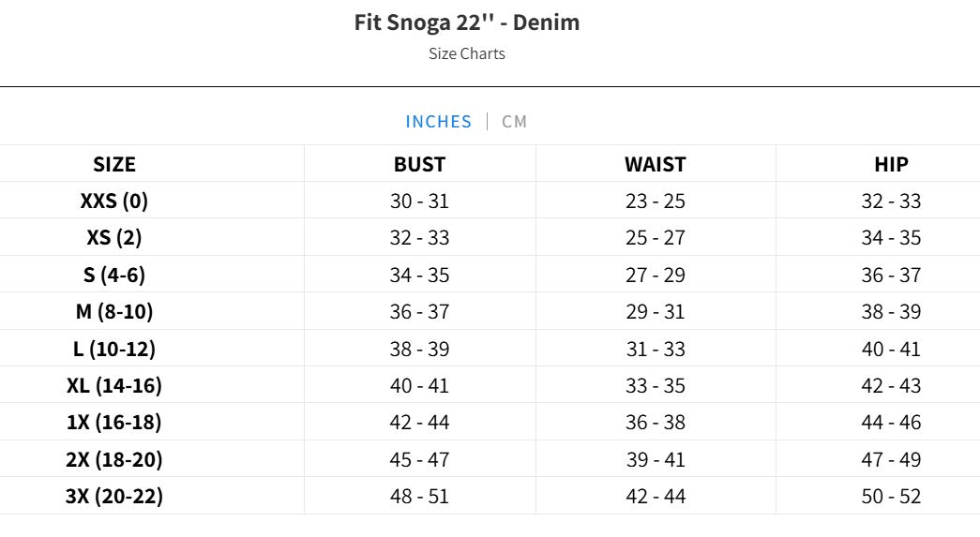Switch the chart to CM units
This screenshot has width=980, height=537.
point(514,122)
